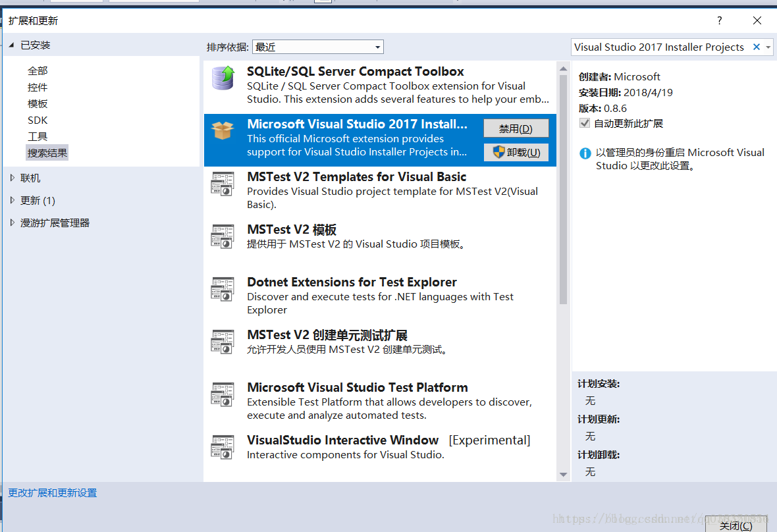
Task: Click the scroll up arrow of extension list
Action: click(x=564, y=68)
